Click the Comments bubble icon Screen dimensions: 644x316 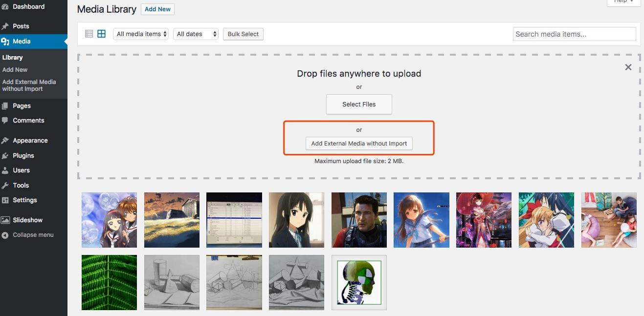coord(5,121)
